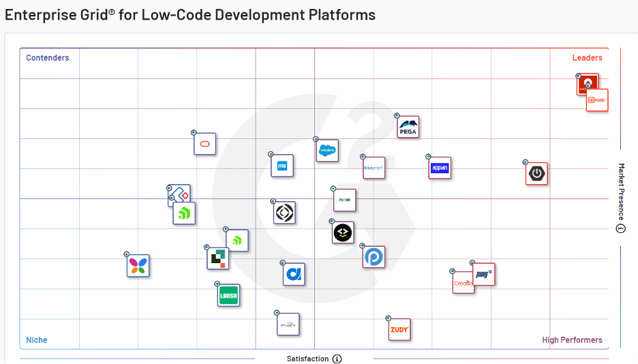Click the pmg logo tile

point(484,274)
